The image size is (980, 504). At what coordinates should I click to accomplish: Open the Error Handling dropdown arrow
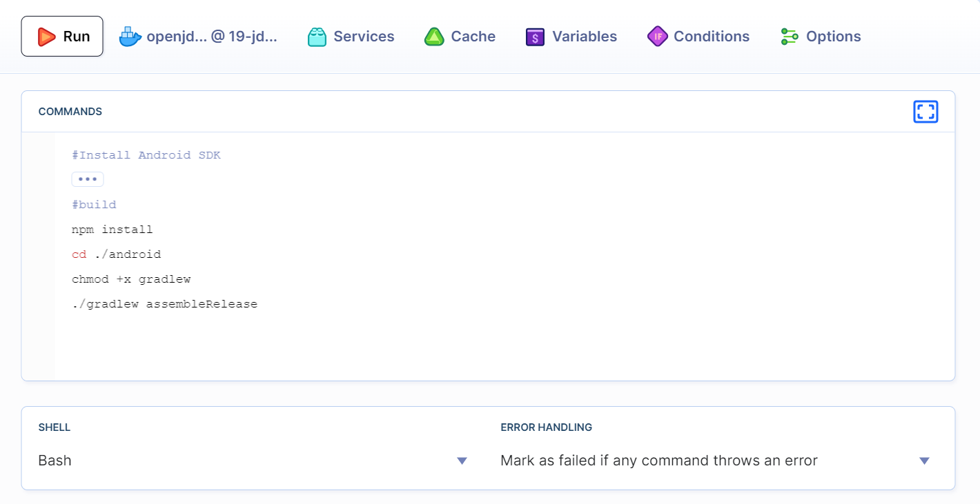924,461
